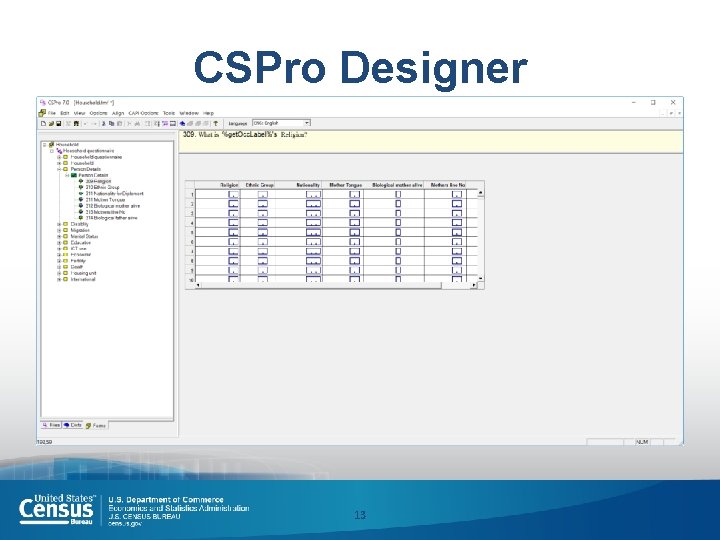Click Biological mother alive box in row 4

click(x=398, y=222)
